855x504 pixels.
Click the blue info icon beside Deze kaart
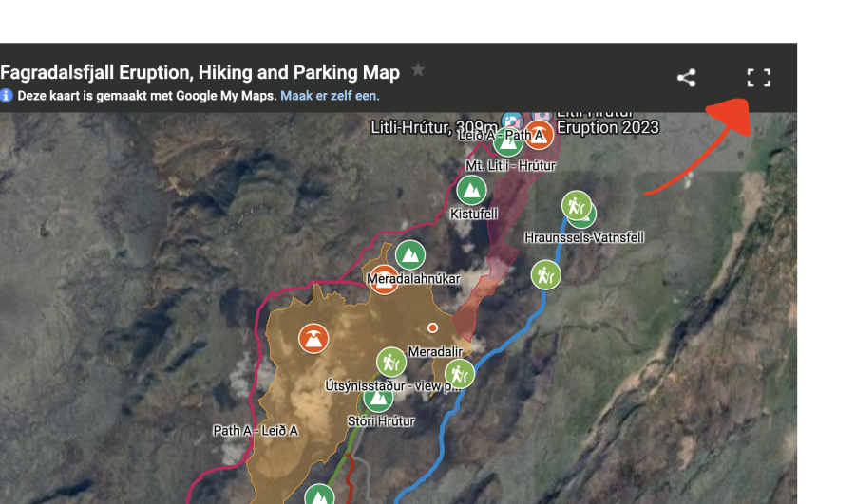pyautogui.click(x=7, y=95)
